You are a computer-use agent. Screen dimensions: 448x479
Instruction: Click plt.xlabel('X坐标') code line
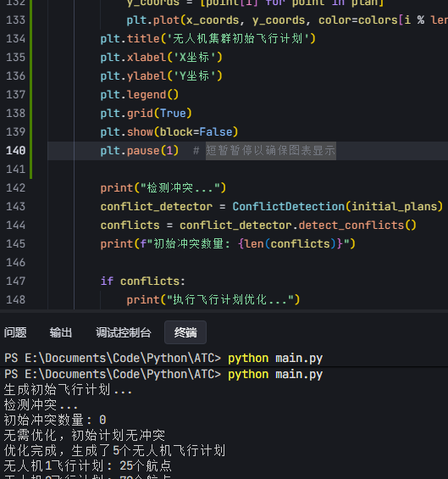tap(162, 58)
